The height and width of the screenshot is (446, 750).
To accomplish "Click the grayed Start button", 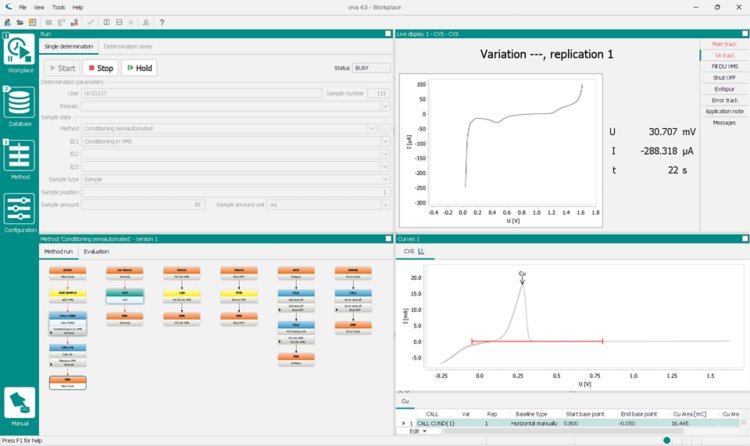I will pyautogui.click(x=62, y=68).
